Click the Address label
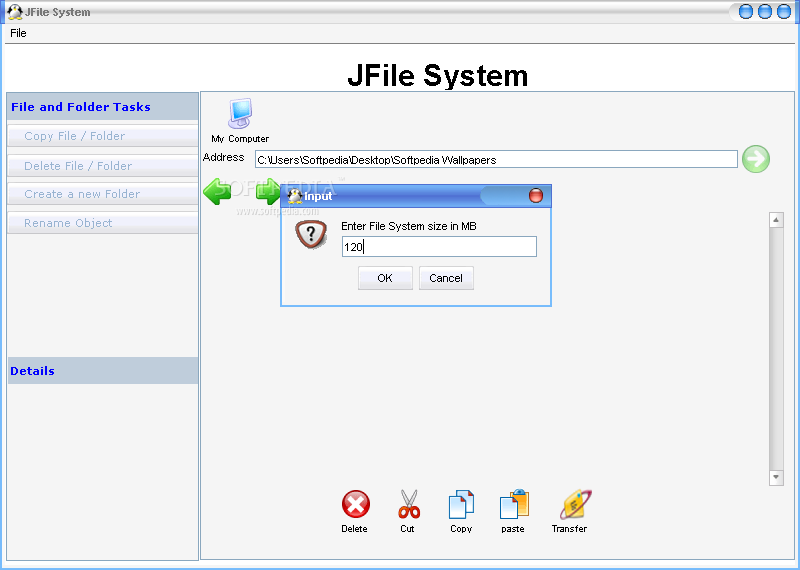Screen dimensions: 800x570 pos(223,157)
